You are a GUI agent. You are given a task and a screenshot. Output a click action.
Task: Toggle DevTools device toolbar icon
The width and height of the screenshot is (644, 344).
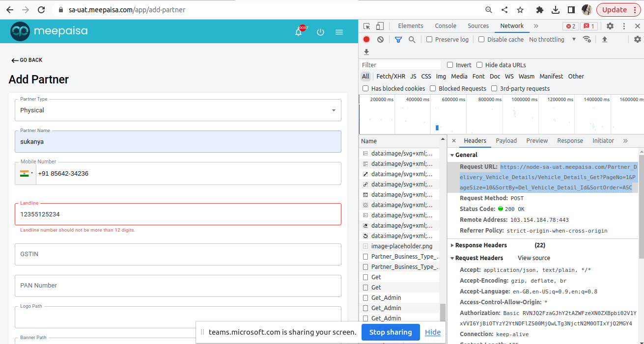click(x=380, y=26)
